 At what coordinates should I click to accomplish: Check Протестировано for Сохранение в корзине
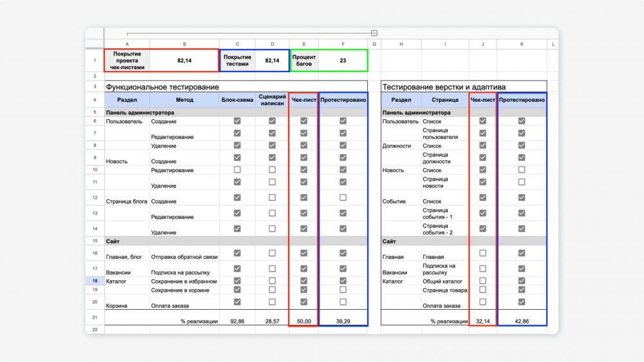click(343, 290)
